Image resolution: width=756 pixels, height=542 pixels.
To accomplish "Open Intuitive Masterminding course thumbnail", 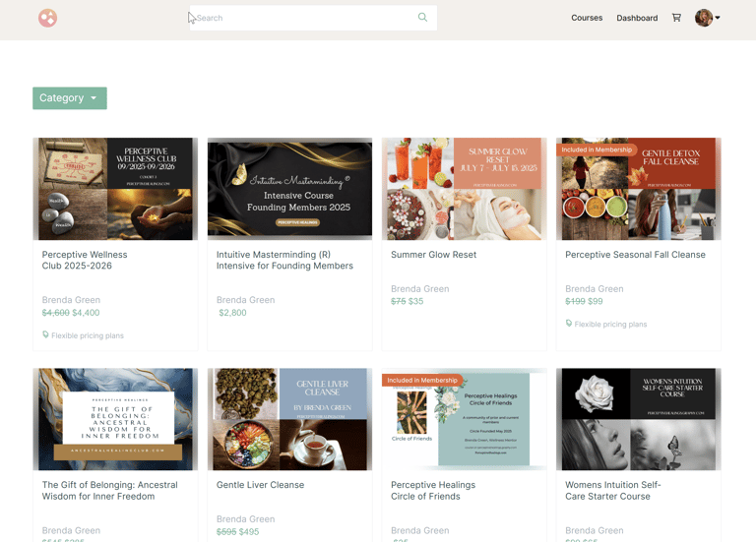I will coord(289,189).
